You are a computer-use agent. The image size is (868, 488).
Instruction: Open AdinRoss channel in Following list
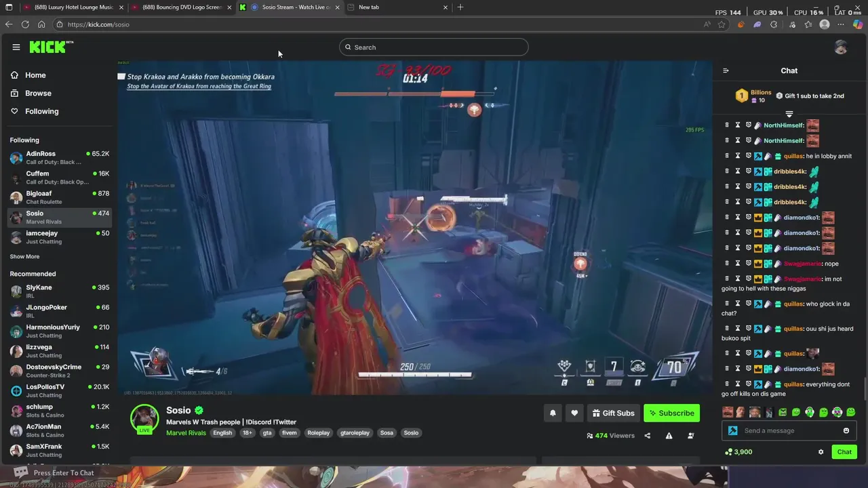pyautogui.click(x=60, y=158)
